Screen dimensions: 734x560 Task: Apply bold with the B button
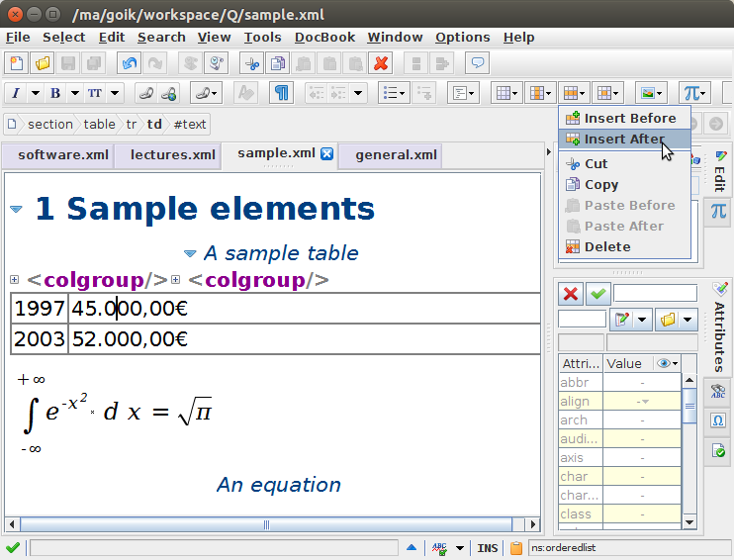[55, 93]
